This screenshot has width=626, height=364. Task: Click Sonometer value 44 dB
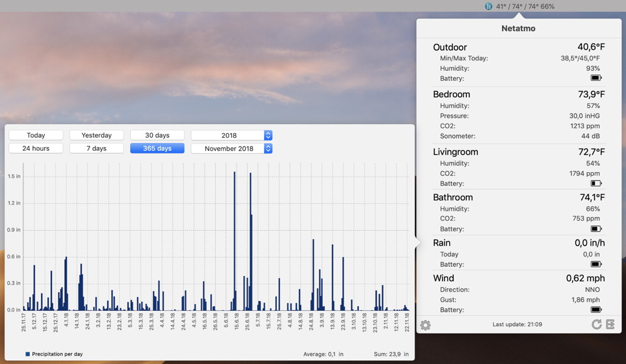(591, 136)
